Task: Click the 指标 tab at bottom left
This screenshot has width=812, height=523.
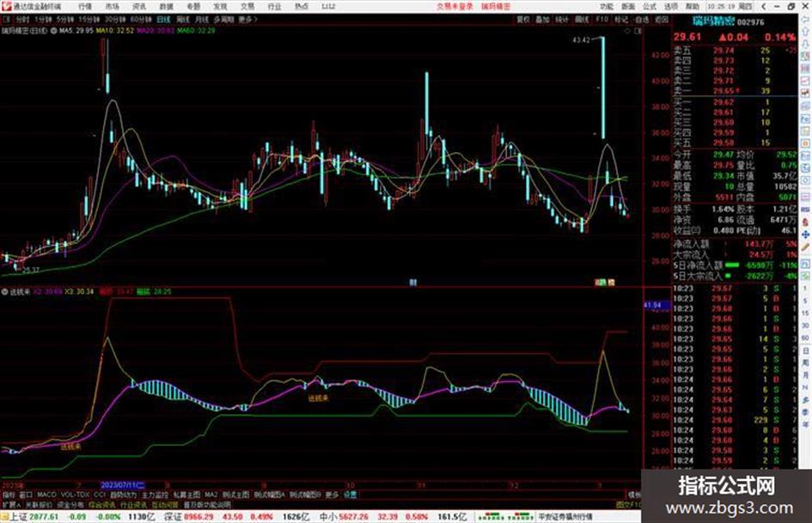Action: point(9,495)
